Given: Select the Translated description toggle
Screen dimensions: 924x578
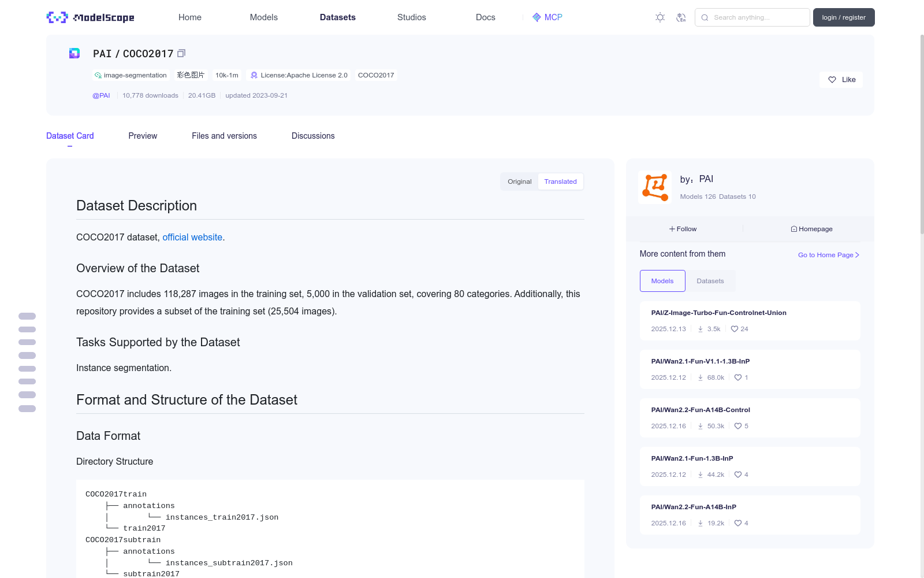Looking at the screenshot, I should (x=560, y=181).
